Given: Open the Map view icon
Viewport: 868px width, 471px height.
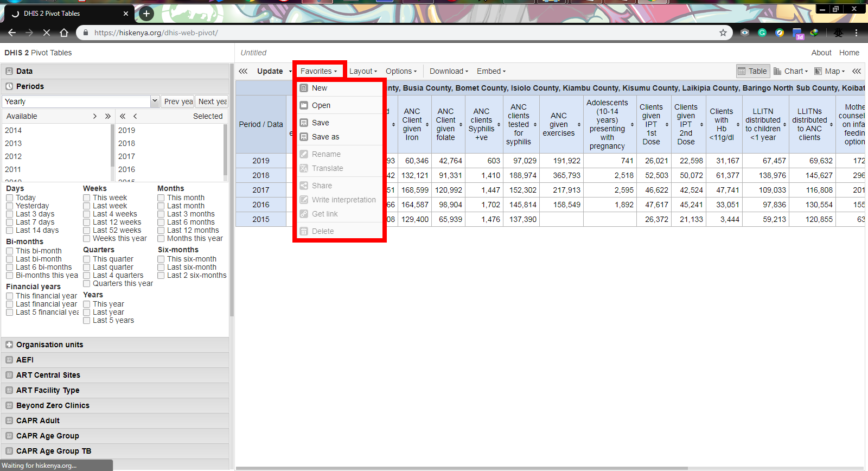Looking at the screenshot, I should click(x=818, y=71).
